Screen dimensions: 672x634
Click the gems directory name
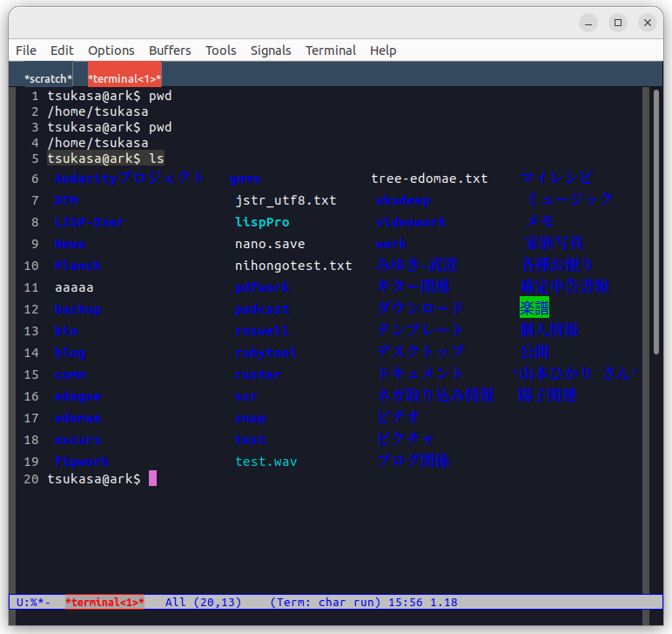[245, 179]
